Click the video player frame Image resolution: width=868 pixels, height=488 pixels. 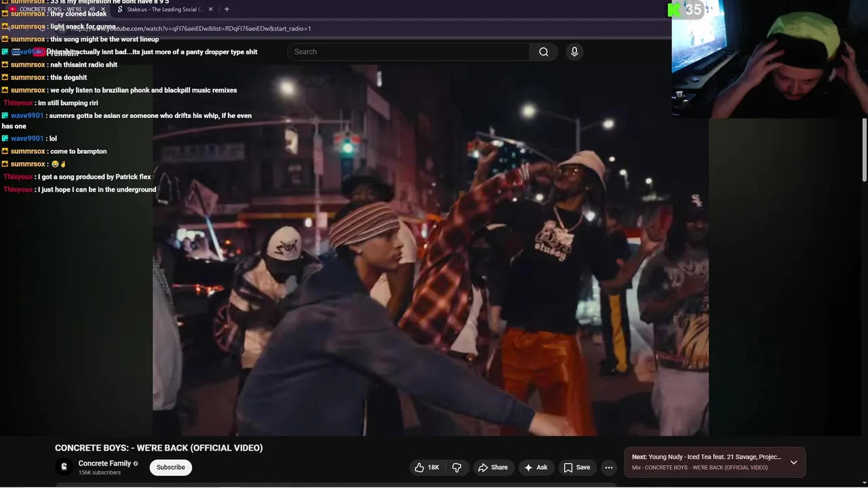coord(431,250)
